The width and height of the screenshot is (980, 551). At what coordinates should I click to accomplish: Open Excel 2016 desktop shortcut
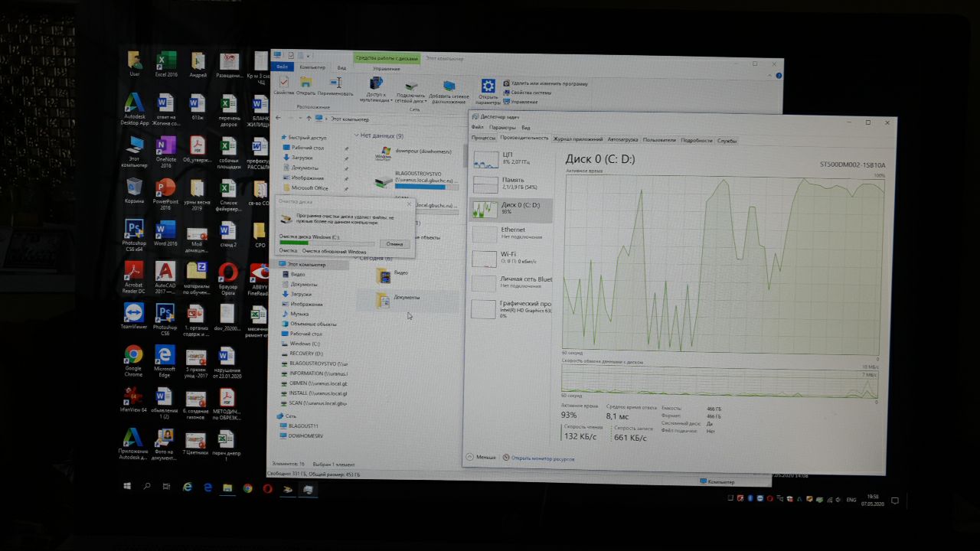pos(165,64)
